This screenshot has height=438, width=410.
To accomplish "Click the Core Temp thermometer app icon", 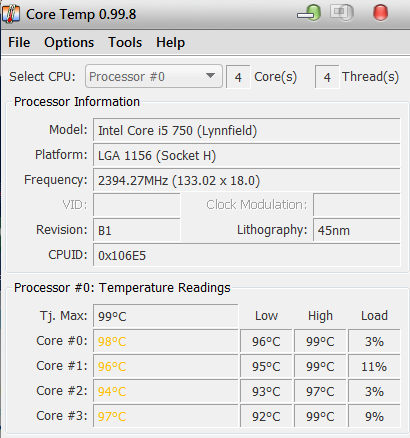I will tap(11, 14).
